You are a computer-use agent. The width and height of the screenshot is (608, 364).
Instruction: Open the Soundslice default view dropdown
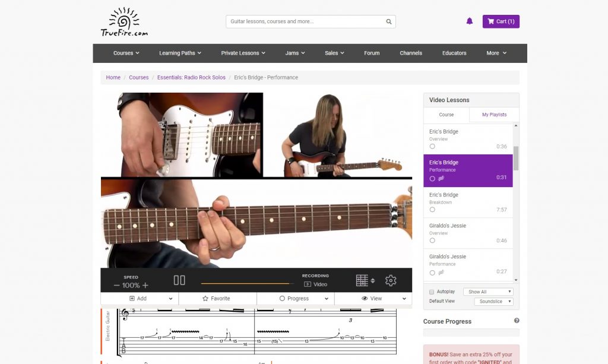coord(493,302)
